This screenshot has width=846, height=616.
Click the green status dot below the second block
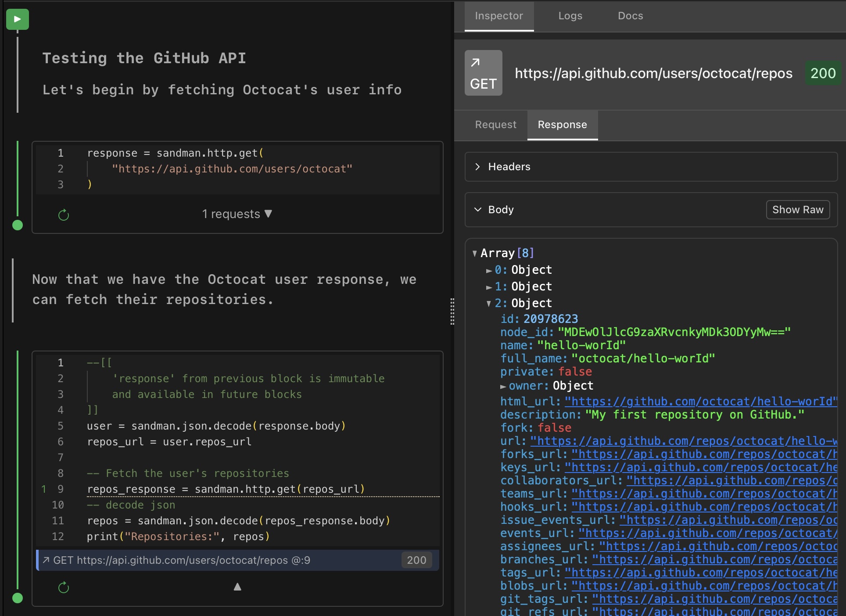[18, 598]
